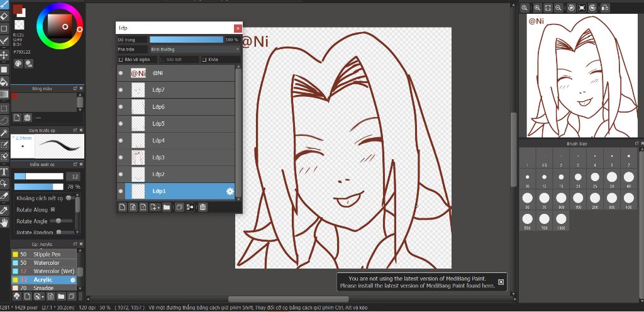The height and width of the screenshot is (312, 644).
Task: Close the Lớp layers window
Action: pos(237,28)
